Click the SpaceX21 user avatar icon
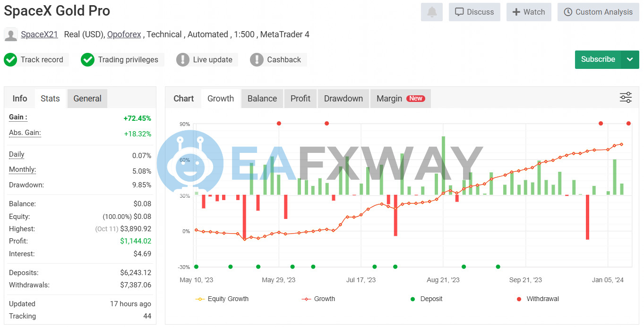 coord(11,34)
